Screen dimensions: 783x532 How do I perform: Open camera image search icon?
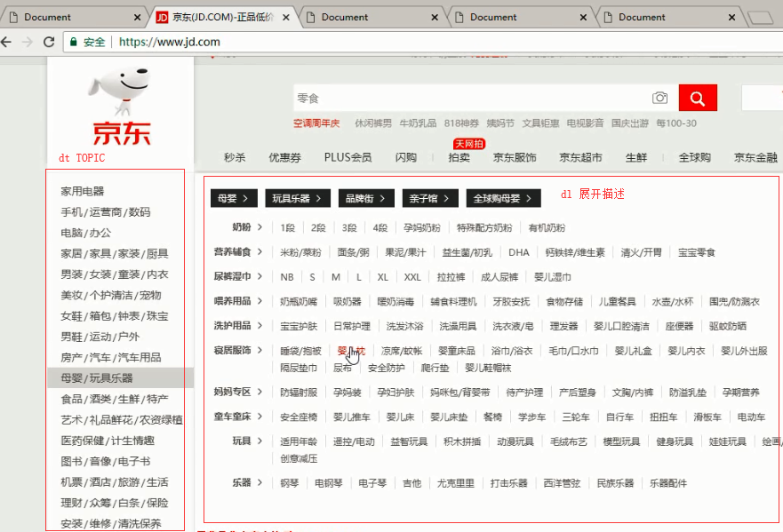[659, 98]
